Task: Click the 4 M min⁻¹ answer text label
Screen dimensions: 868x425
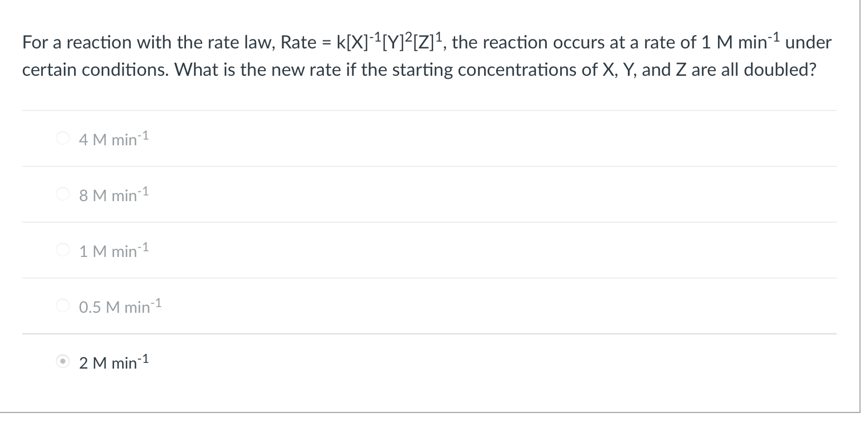Action: [x=113, y=138]
